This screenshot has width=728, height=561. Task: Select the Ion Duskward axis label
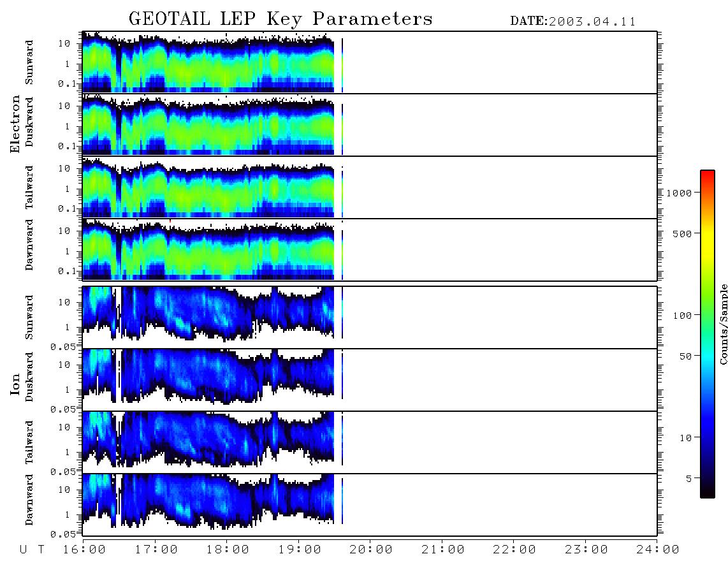[x=29, y=377]
